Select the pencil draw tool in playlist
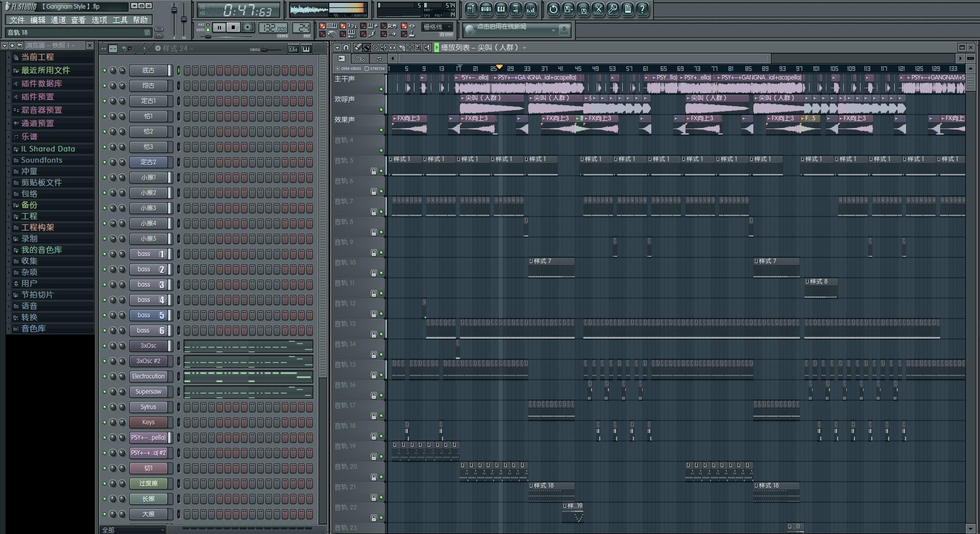Screen dimensions: 980x534 [x=358, y=47]
